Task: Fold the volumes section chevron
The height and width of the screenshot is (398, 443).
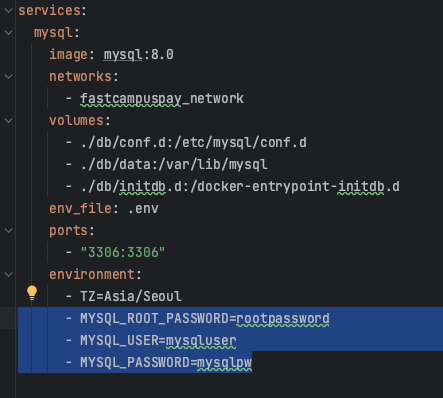Action: click(x=8, y=121)
